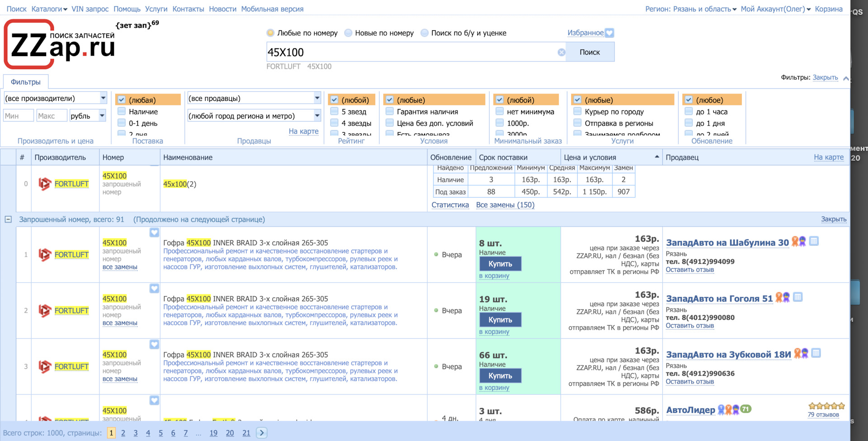Click the green 71 badge by АвтоЛидер

(746, 409)
